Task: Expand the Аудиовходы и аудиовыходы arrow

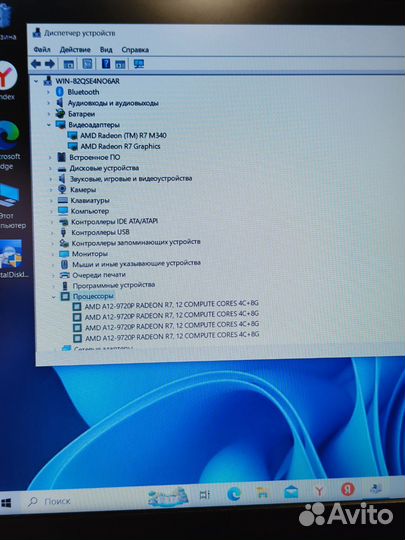Action: [x=49, y=103]
